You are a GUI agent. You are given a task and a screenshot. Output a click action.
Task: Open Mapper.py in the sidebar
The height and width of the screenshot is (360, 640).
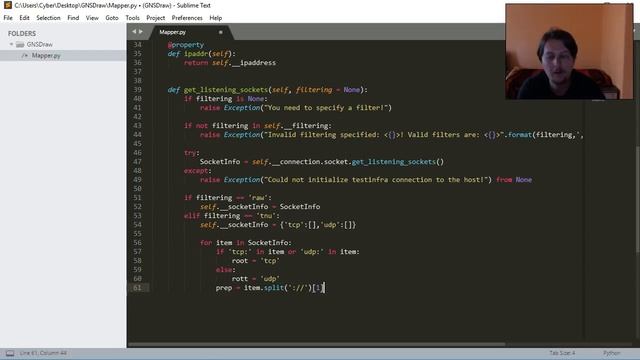click(x=46, y=56)
